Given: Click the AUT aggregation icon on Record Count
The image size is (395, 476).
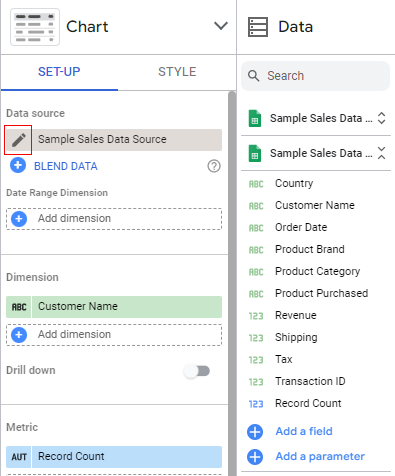Looking at the screenshot, I should (x=19, y=457).
